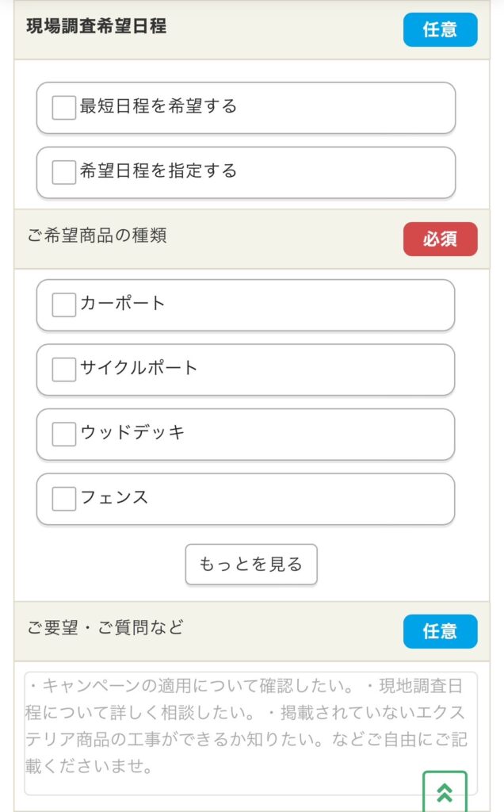Select the サイクルポート product checkbox
This screenshot has width=504, height=812.
62,370
